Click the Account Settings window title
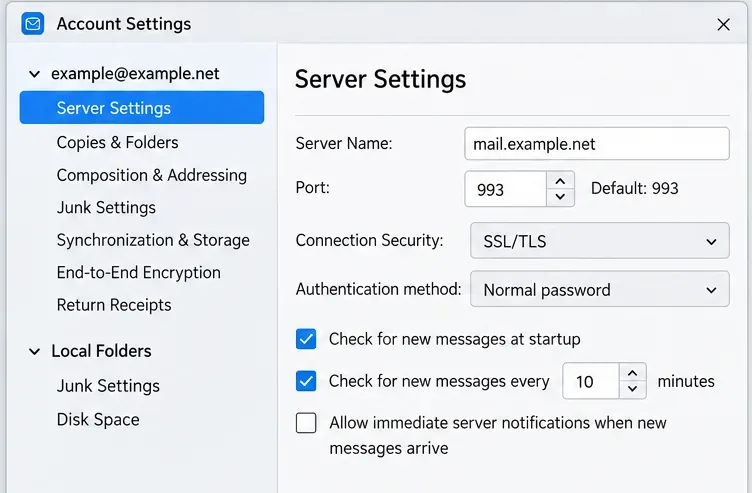Viewport: 752px width, 493px height. 124,24
